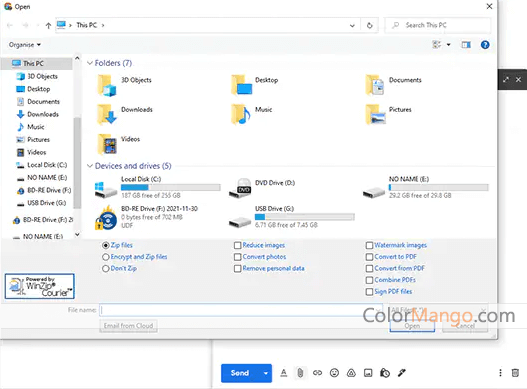This screenshot has height=389, width=527.
Task: Click into the File name field
Action: 241,310
